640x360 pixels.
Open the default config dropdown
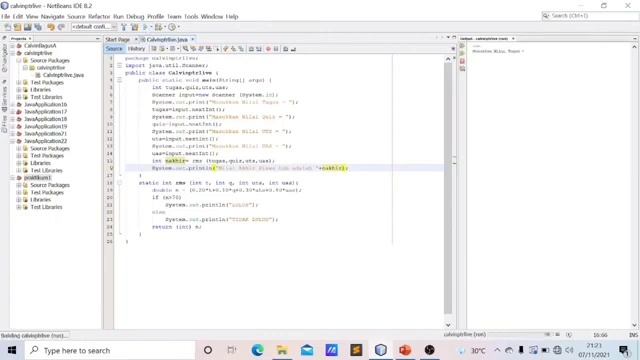(94, 27)
